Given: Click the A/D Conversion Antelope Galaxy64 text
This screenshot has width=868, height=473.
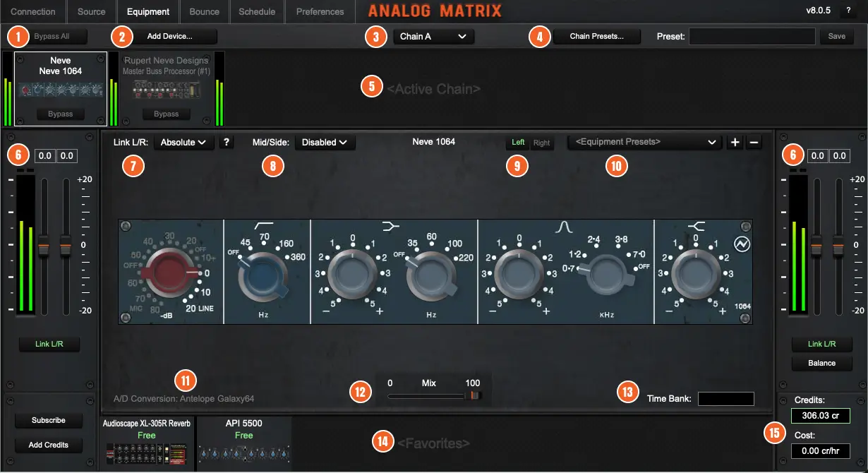Looking at the screenshot, I should 183,399.
